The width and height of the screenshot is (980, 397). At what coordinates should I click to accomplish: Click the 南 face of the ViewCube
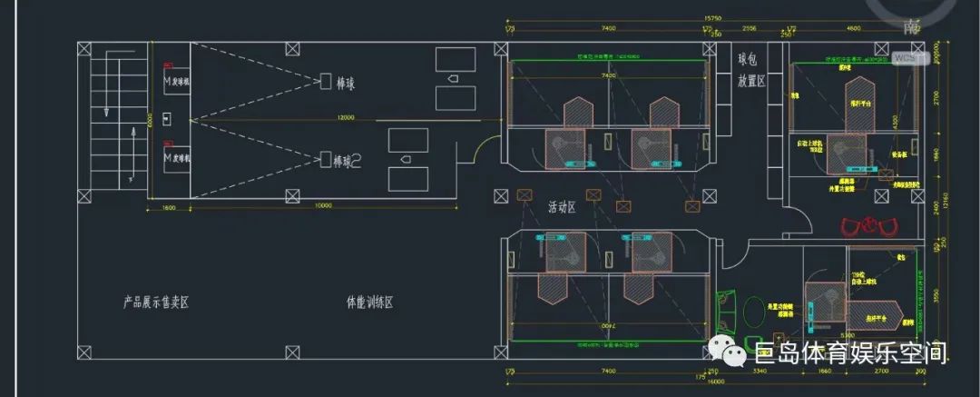tap(914, 28)
